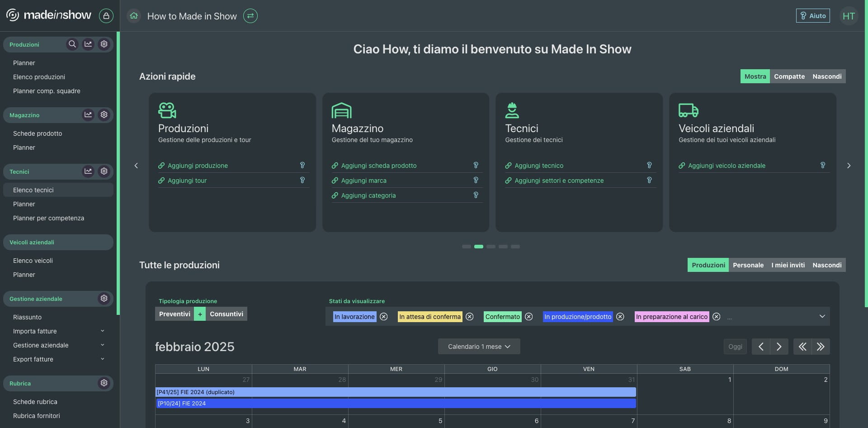Show help for Aggiungi veicolo aziendale

pyautogui.click(x=823, y=165)
